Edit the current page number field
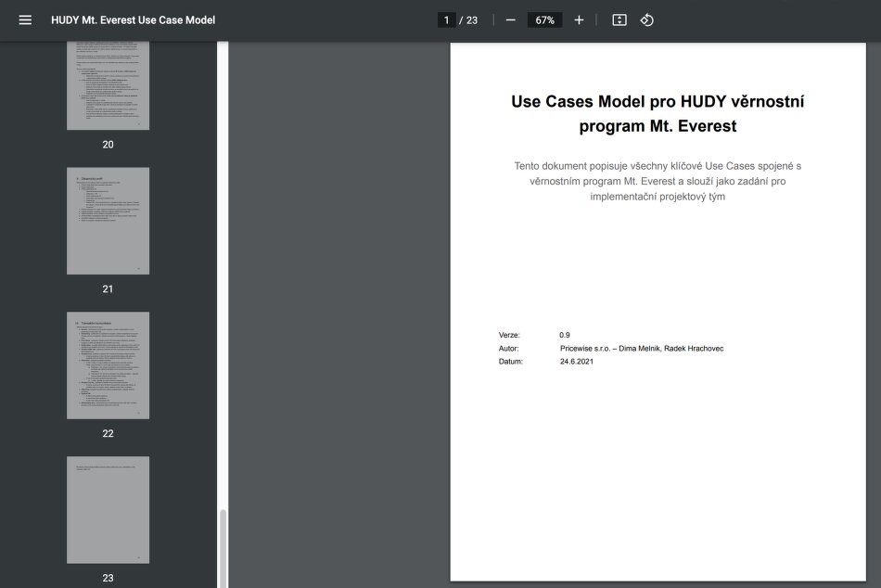This screenshot has width=881, height=588. click(447, 20)
